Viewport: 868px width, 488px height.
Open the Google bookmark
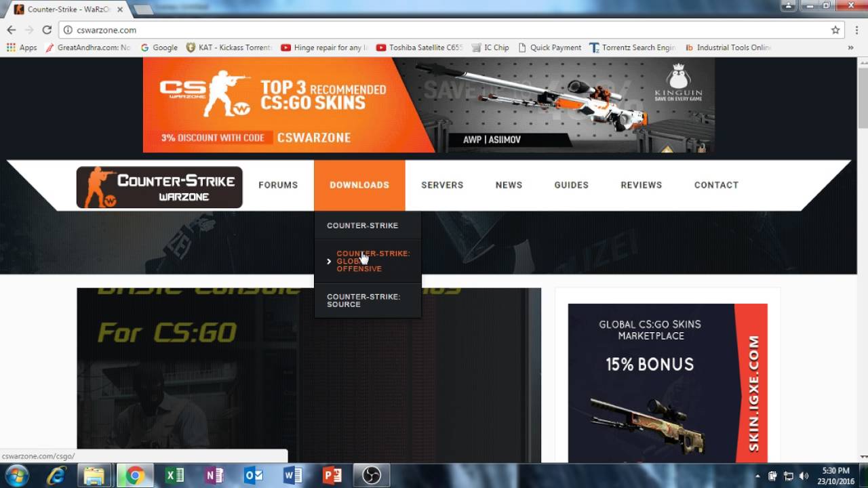pos(159,47)
